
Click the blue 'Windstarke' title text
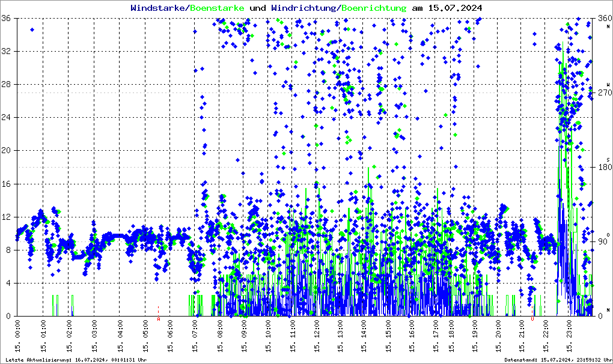(159, 8)
